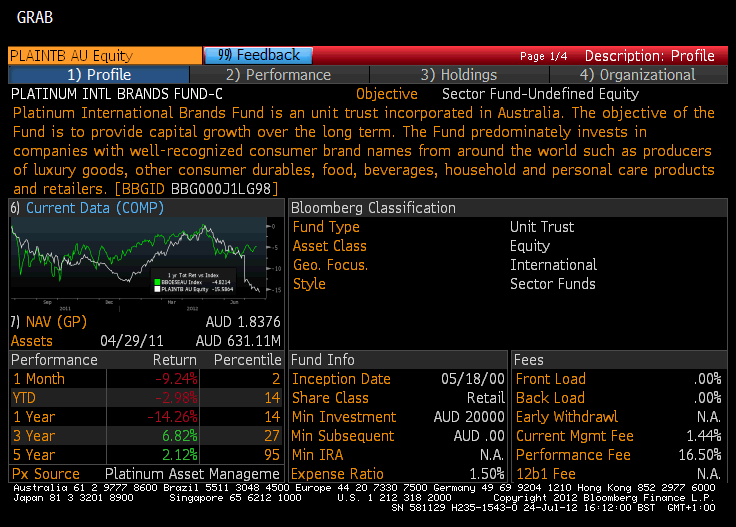The height and width of the screenshot is (527, 736).
Task: Click the BBGID BBG000J1LG98 identifier
Action: [197, 189]
